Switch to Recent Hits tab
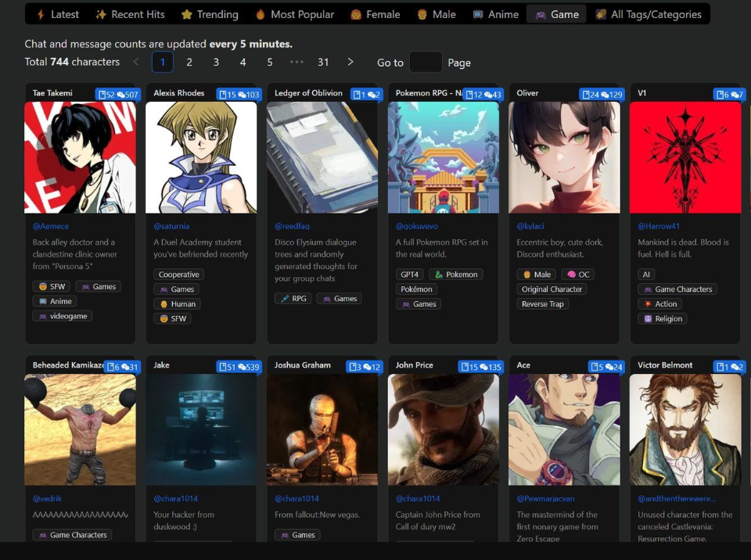751x560 pixels. (130, 14)
